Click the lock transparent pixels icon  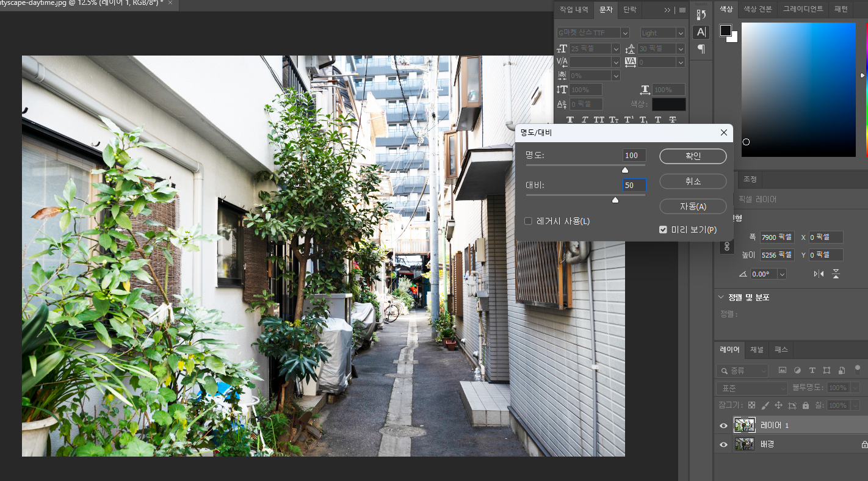tap(751, 405)
